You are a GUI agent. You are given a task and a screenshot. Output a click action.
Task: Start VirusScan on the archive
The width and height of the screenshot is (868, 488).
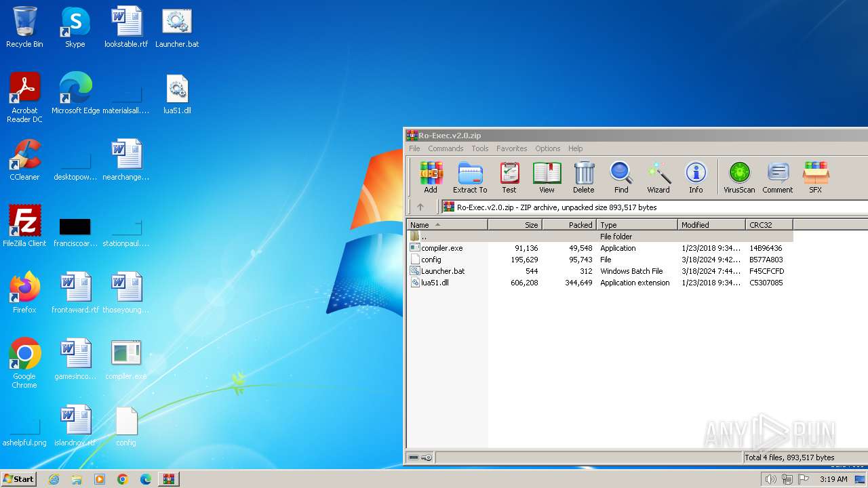(739, 178)
